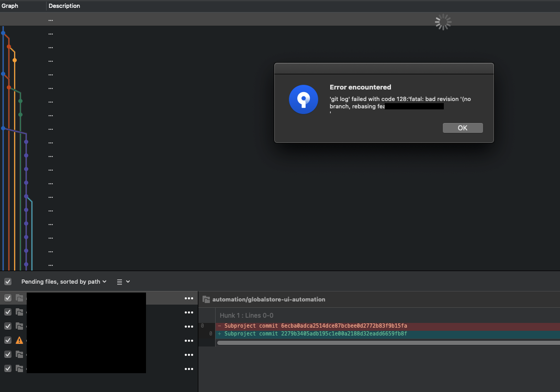Click the submodule icon in the highlighted first row
This screenshot has width=560, height=392.
pyautogui.click(x=19, y=298)
